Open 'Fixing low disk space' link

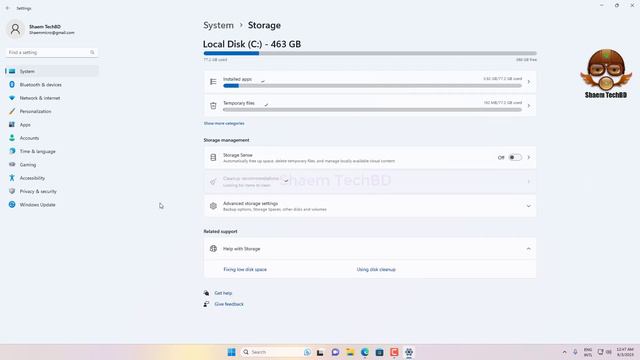pos(245,269)
